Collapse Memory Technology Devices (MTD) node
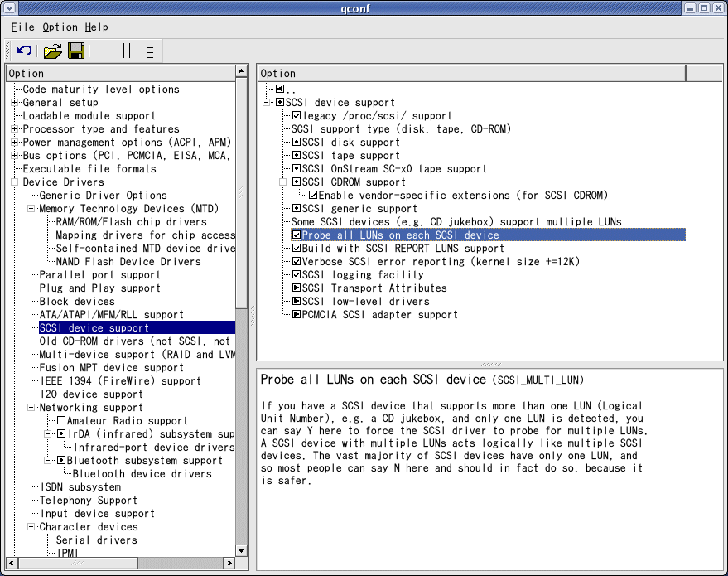Viewport: 728px width, 576px height. 31,209
